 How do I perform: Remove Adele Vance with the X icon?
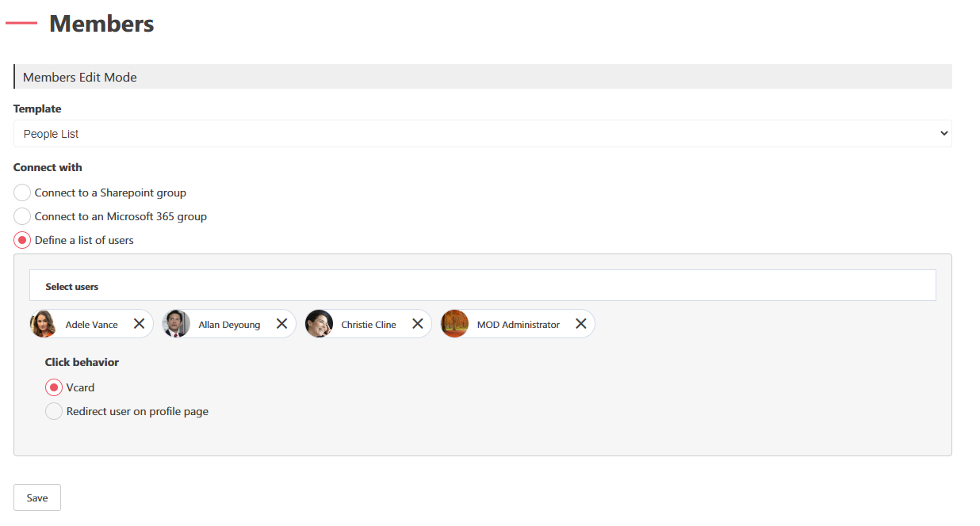click(139, 324)
